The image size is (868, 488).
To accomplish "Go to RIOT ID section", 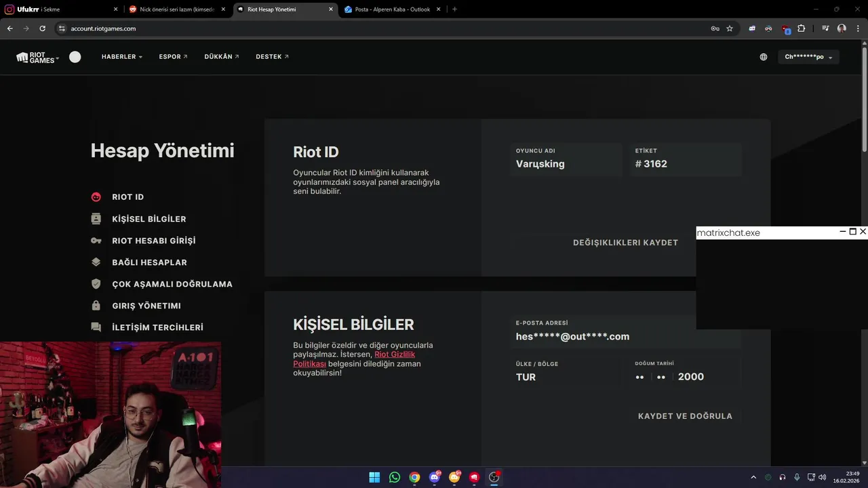I will [x=128, y=197].
